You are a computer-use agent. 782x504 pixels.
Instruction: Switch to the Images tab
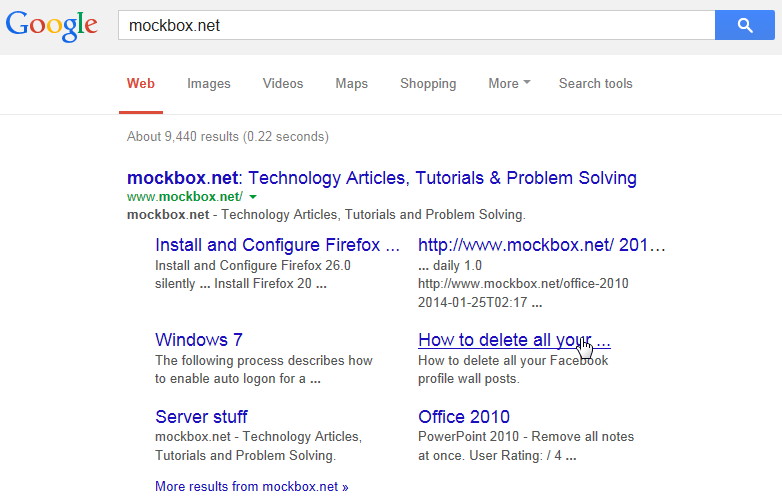tap(208, 84)
